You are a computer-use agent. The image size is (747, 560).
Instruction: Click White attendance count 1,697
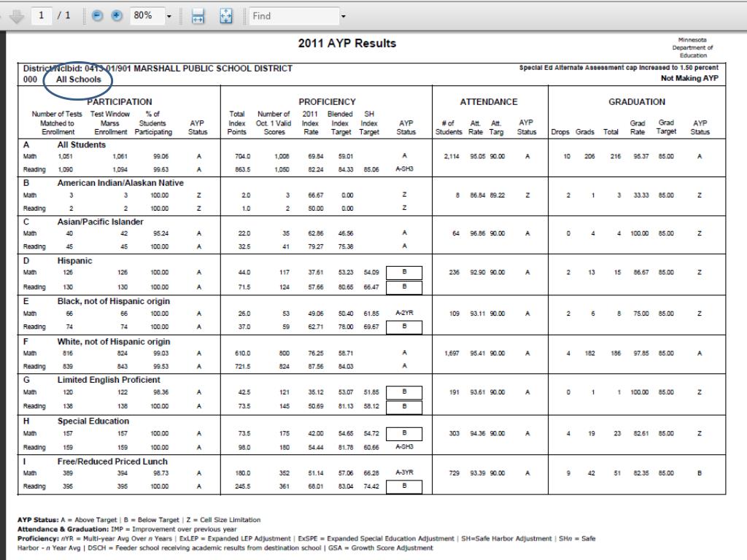click(452, 354)
